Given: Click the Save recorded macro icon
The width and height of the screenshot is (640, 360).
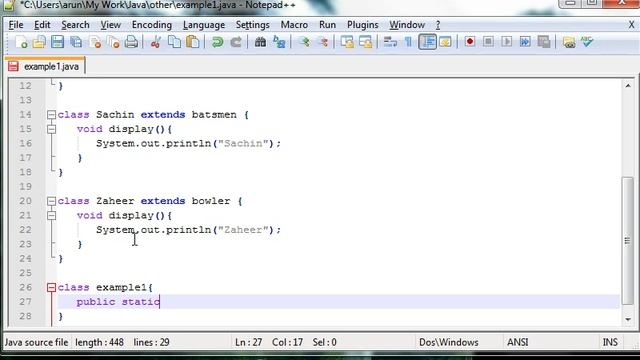Looking at the screenshot, I should coord(544,42).
